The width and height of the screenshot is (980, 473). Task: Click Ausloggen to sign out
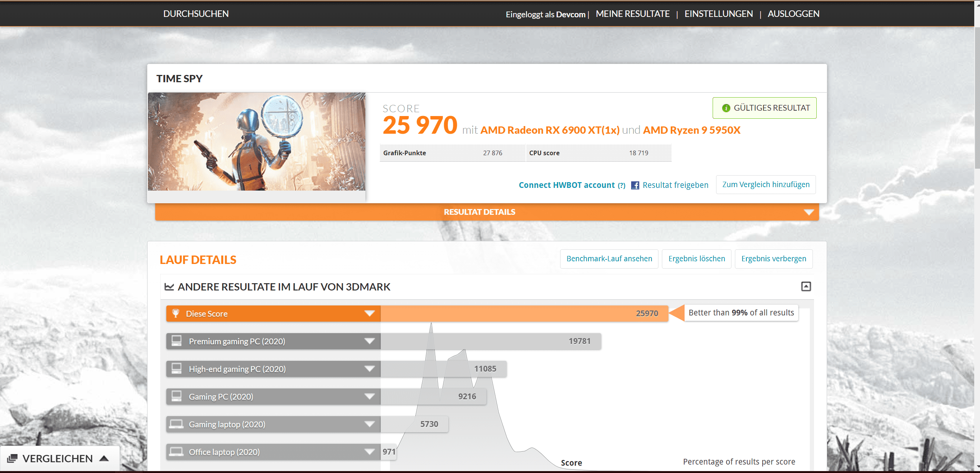[x=793, y=14]
